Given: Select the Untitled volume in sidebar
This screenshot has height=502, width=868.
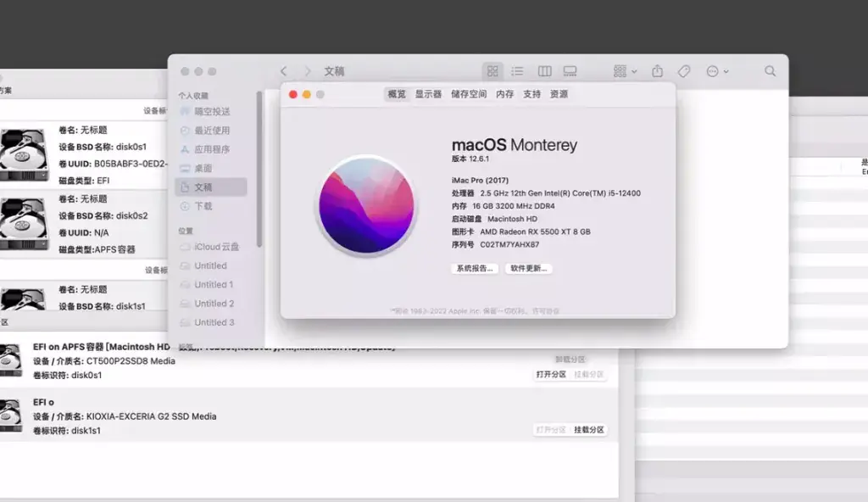Looking at the screenshot, I should click(210, 265).
